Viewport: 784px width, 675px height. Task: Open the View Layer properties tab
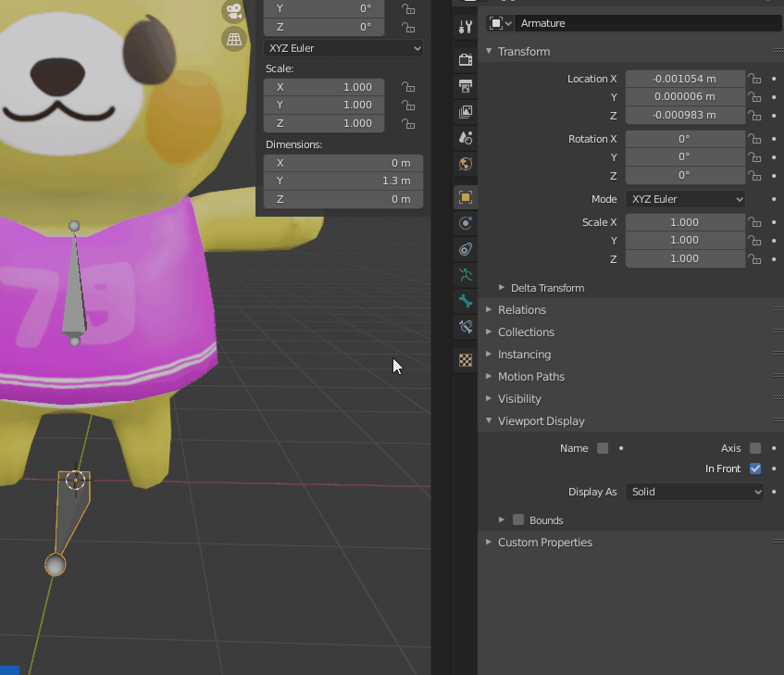coord(466,111)
